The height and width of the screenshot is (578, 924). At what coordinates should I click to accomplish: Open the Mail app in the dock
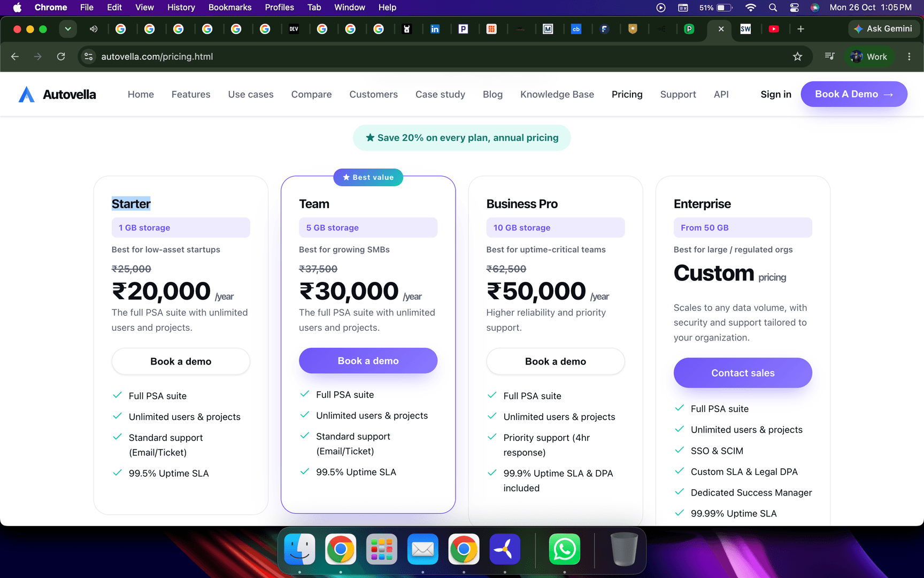422,549
